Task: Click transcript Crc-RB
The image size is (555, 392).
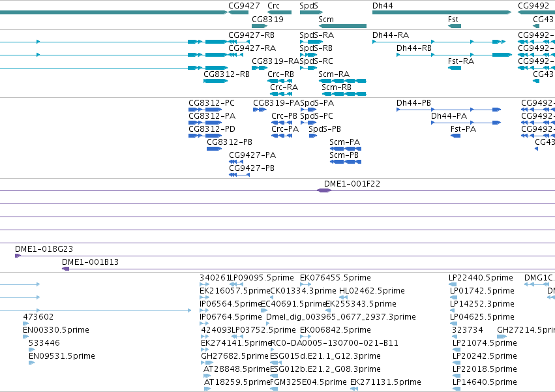Action: [280, 81]
